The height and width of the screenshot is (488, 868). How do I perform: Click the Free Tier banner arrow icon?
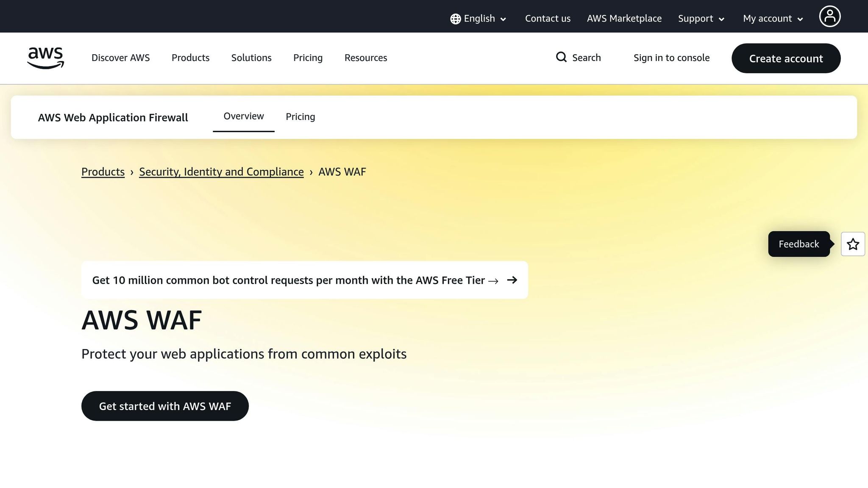(512, 280)
